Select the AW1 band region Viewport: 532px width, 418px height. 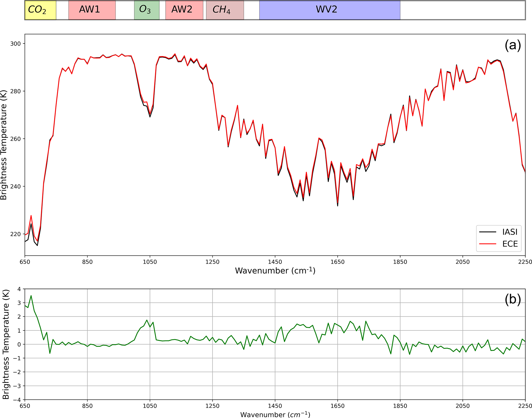[92, 10]
